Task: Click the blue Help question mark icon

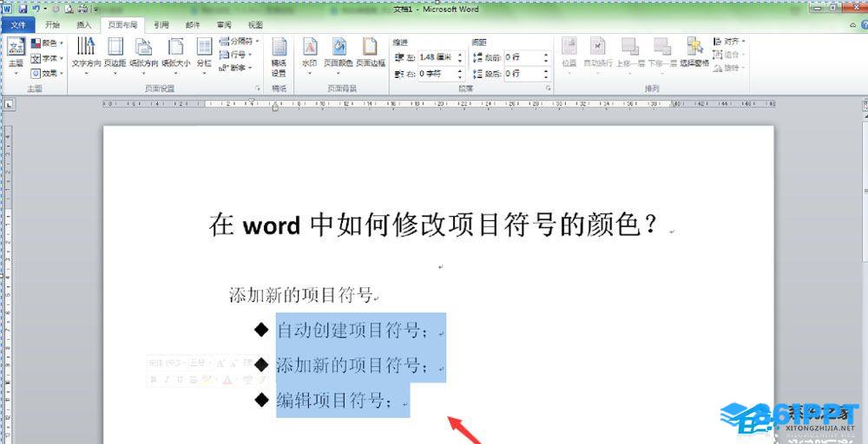Action: [x=865, y=25]
